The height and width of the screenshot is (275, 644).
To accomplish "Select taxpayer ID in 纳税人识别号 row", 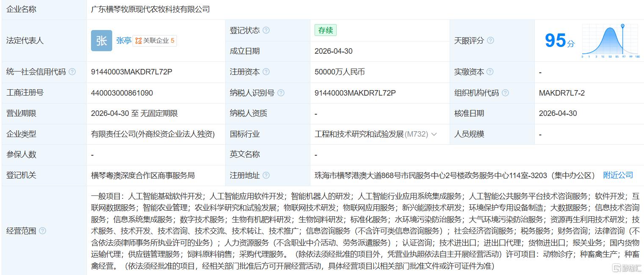I will [355, 93].
